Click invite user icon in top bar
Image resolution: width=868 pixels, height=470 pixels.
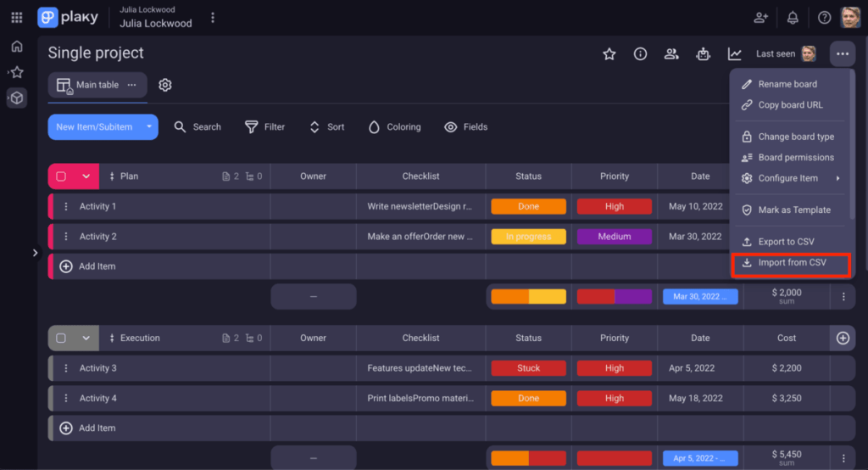tap(760, 18)
